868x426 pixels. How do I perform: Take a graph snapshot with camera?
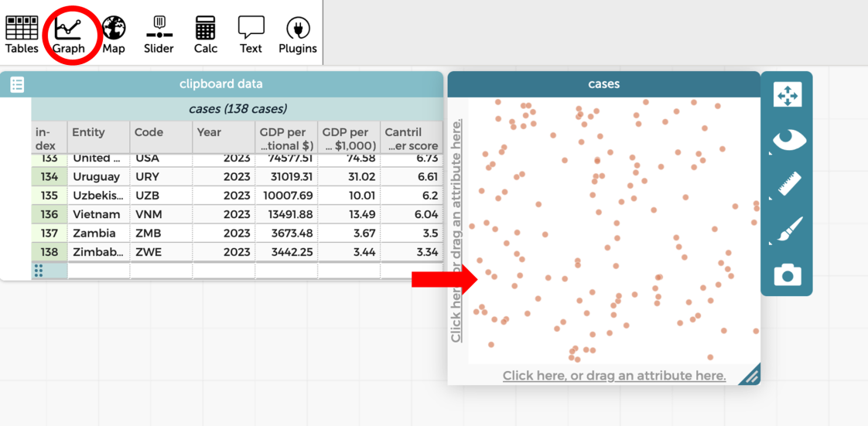pyautogui.click(x=787, y=274)
